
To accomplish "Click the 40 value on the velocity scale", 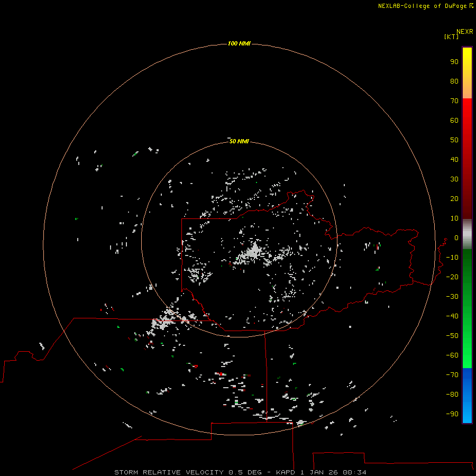I will 454,159.
